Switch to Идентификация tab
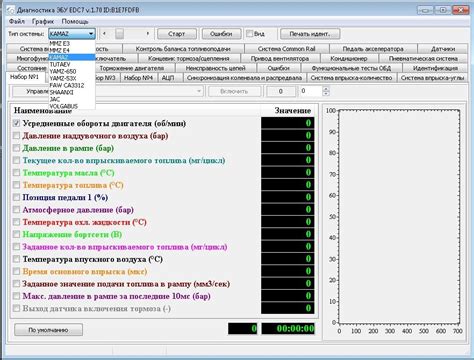This screenshot has height=360, width=474. [435, 68]
